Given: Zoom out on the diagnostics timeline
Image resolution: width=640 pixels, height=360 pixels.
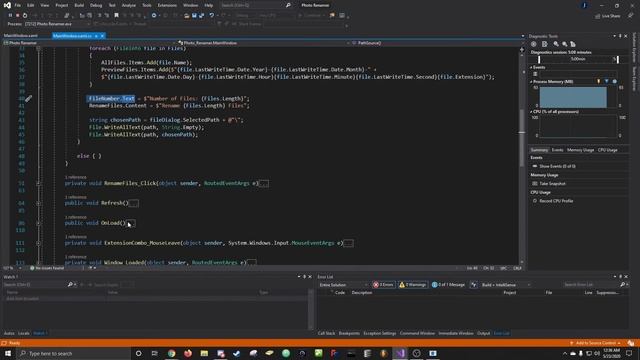Looking at the screenshot, I should pos(564,44).
